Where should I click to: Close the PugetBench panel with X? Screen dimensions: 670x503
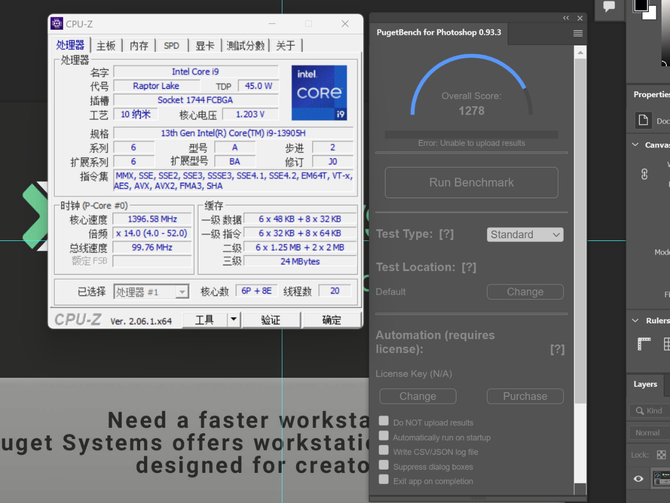[x=580, y=18]
